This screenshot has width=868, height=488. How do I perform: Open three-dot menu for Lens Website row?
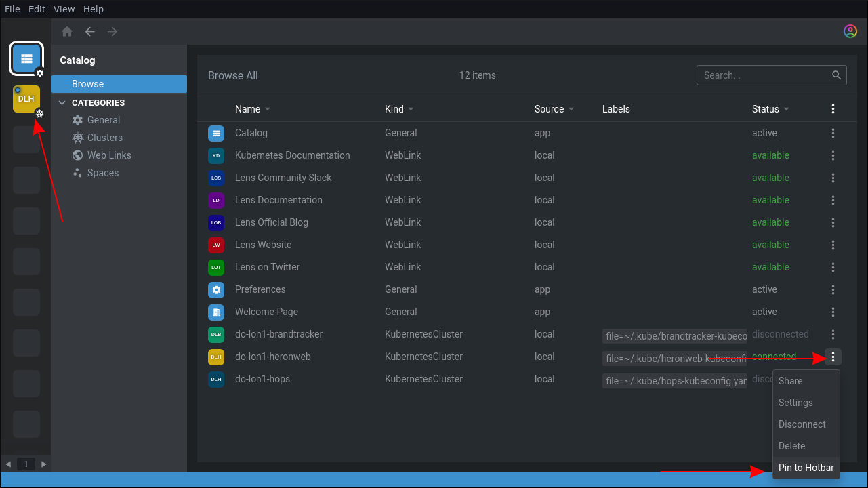(x=833, y=245)
